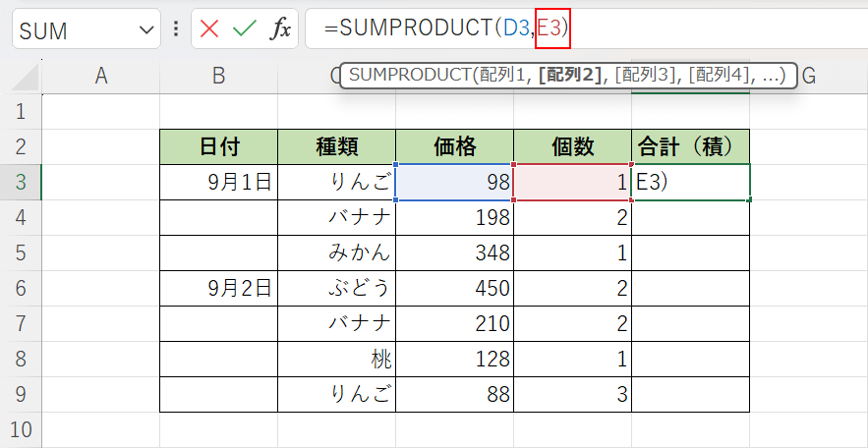Select row 9 header
The width and height of the screenshot is (868, 448).
pyautogui.click(x=20, y=394)
